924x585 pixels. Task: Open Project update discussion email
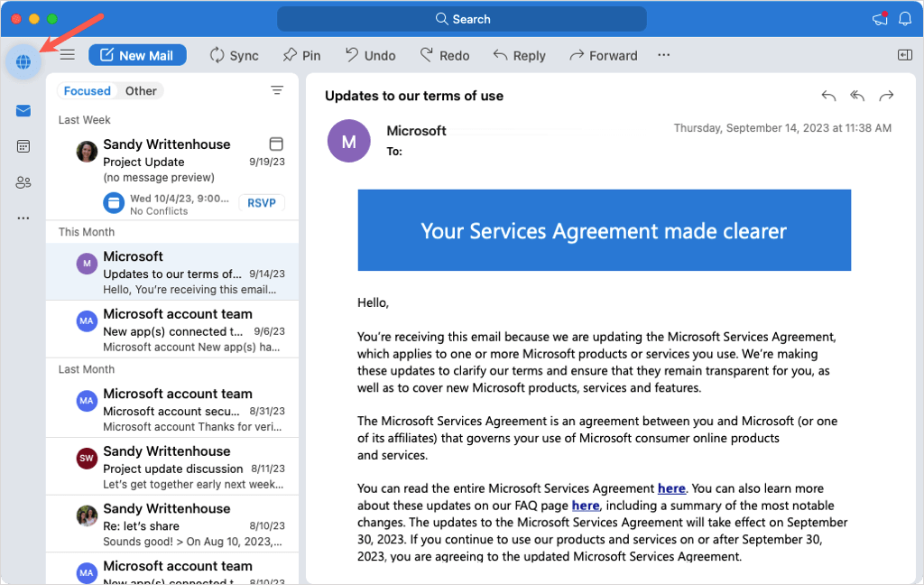tap(172, 467)
